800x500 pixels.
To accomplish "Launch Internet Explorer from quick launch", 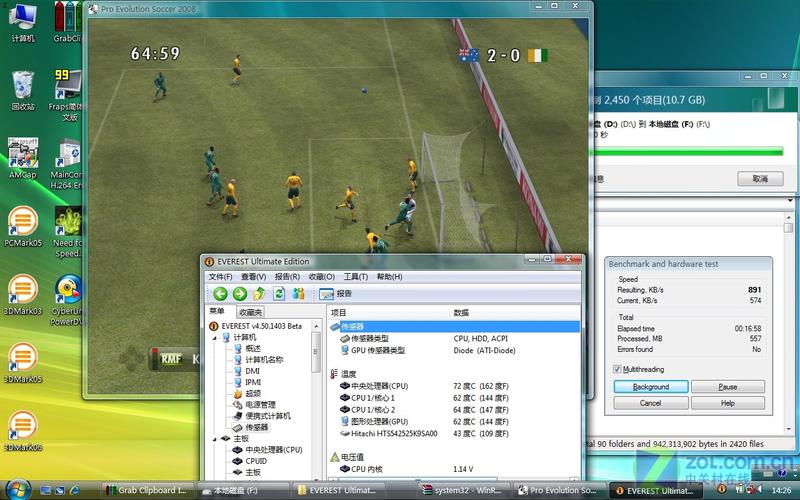I will click(x=74, y=490).
